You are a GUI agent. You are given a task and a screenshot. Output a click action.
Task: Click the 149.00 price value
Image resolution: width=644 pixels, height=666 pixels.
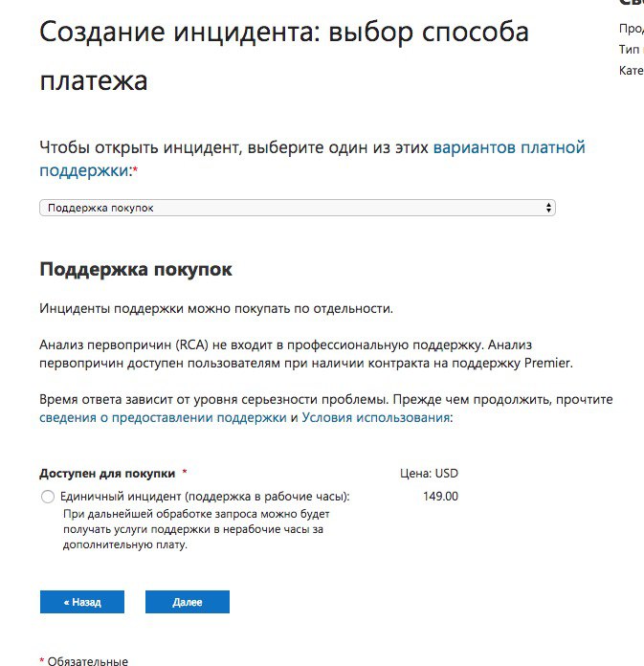click(440, 497)
